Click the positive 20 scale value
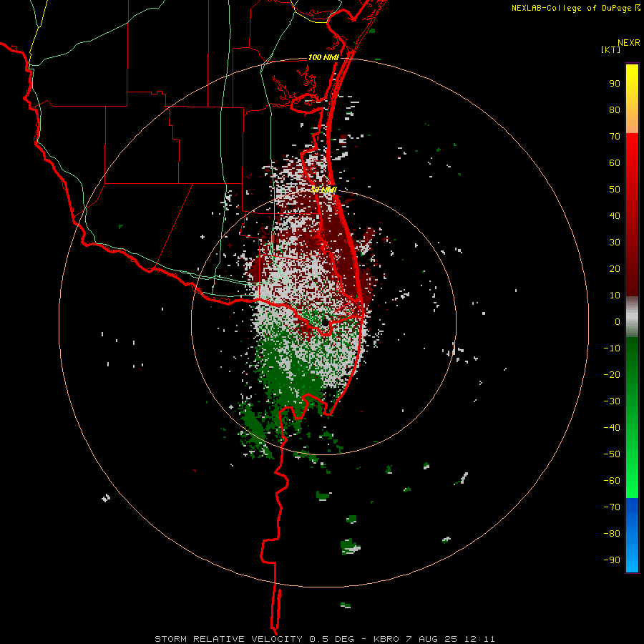 pos(615,268)
